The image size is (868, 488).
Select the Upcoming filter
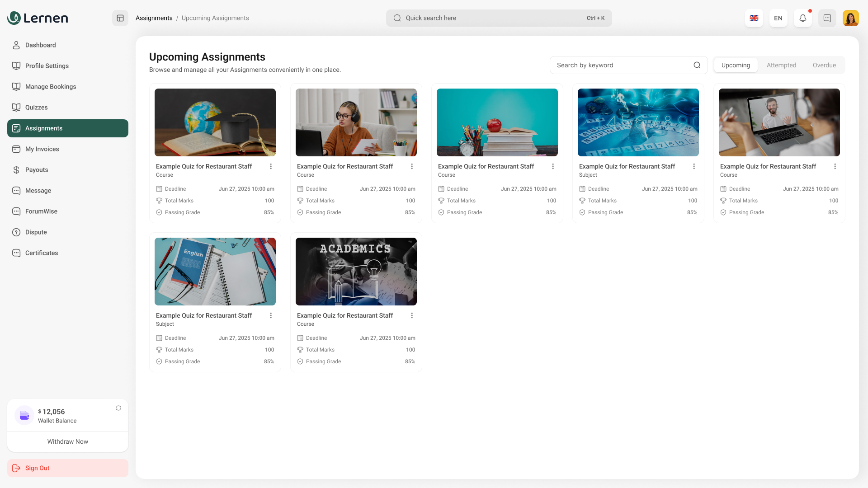tap(736, 65)
